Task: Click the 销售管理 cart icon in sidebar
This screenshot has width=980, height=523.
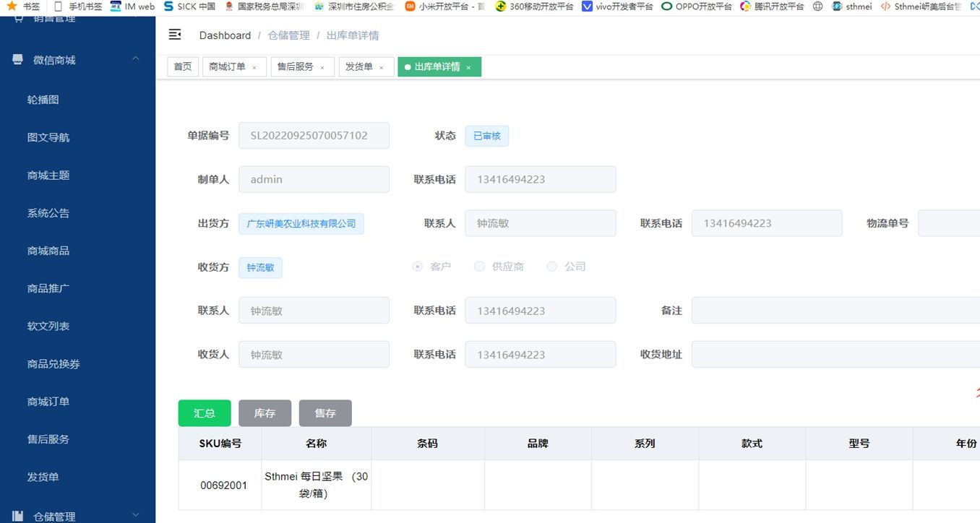Action: 18,18
